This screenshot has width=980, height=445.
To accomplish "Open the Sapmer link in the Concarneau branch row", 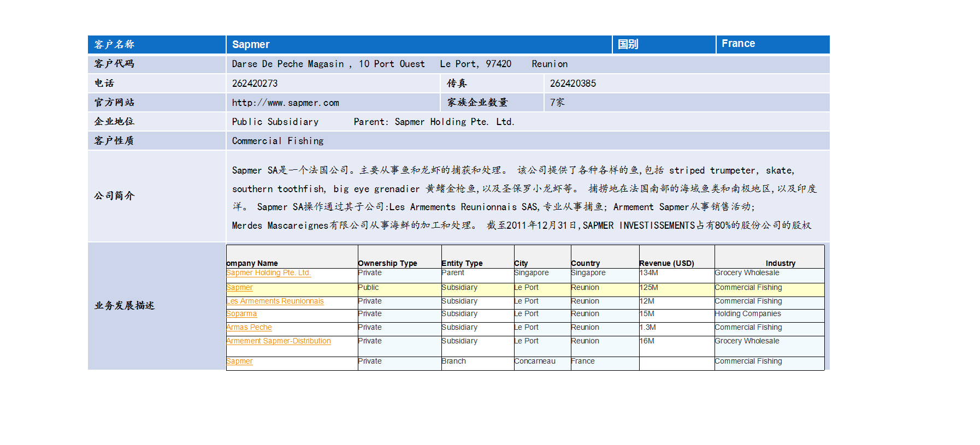I will [x=239, y=361].
